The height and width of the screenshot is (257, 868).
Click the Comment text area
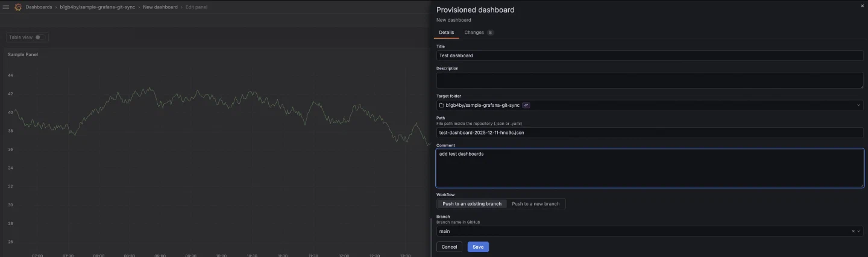point(650,168)
